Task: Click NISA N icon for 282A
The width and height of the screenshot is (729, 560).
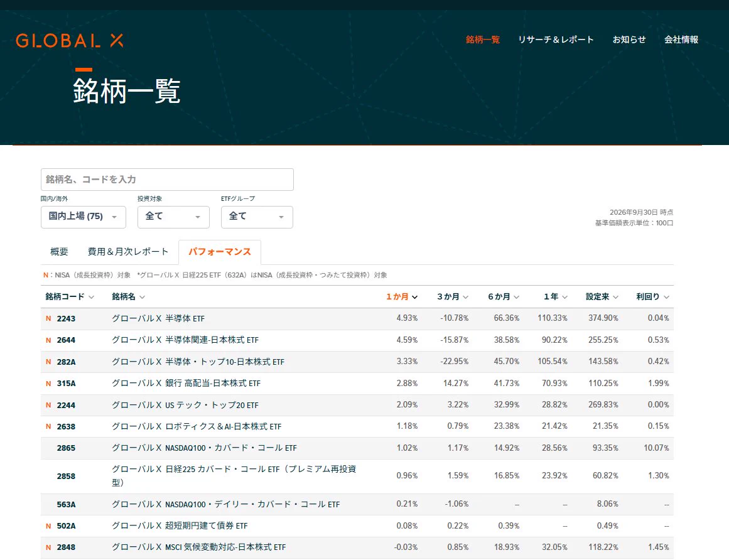Action: 48,362
